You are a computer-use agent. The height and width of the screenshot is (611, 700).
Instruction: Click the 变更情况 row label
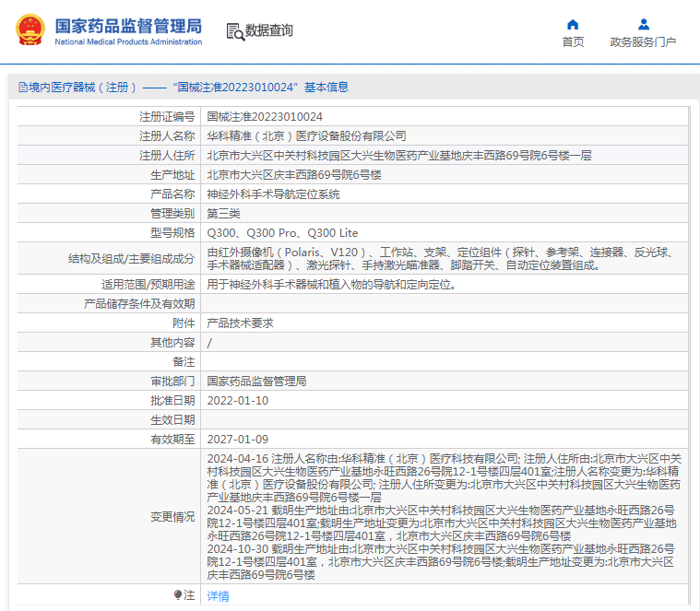(x=172, y=517)
